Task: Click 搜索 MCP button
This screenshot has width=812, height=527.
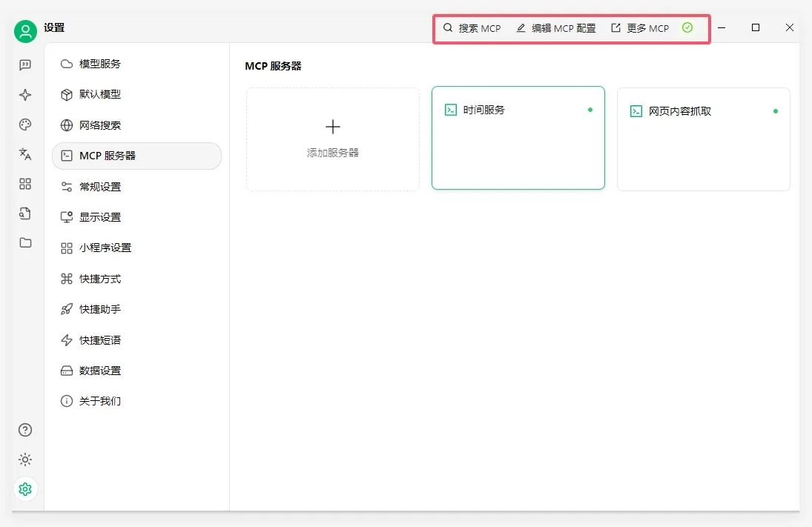Action: [472, 28]
